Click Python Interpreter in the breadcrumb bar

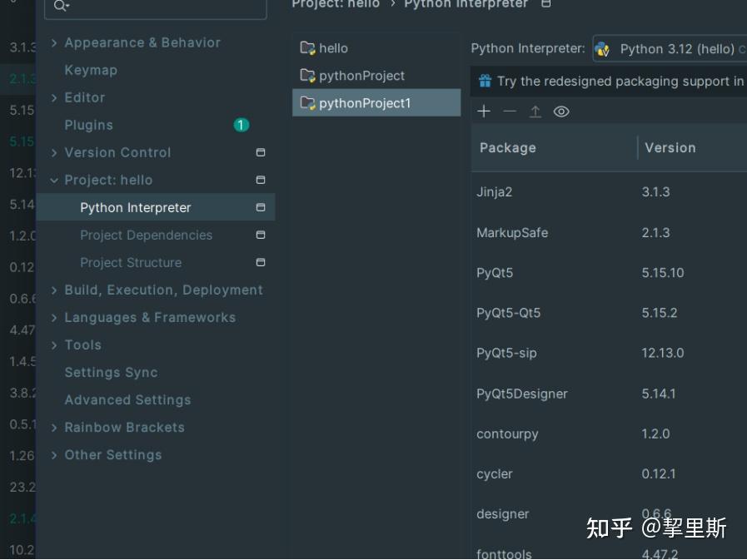[x=466, y=3]
